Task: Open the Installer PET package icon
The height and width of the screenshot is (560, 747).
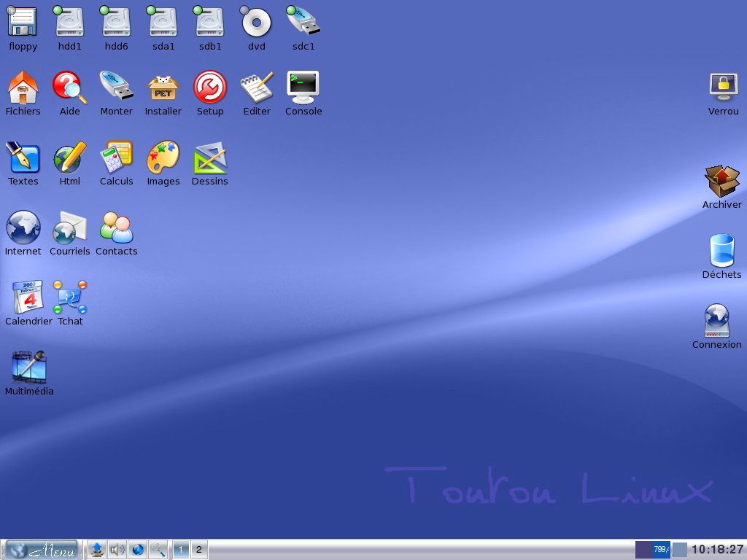Action: [x=163, y=88]
